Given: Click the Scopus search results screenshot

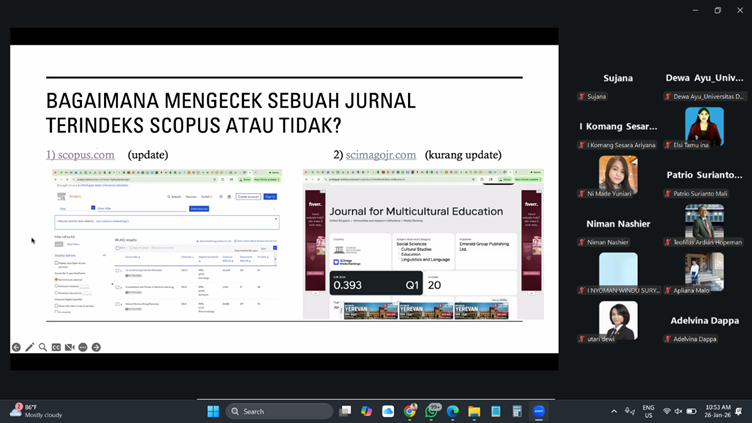Looking at the screenshot, I should click(166, 243).
